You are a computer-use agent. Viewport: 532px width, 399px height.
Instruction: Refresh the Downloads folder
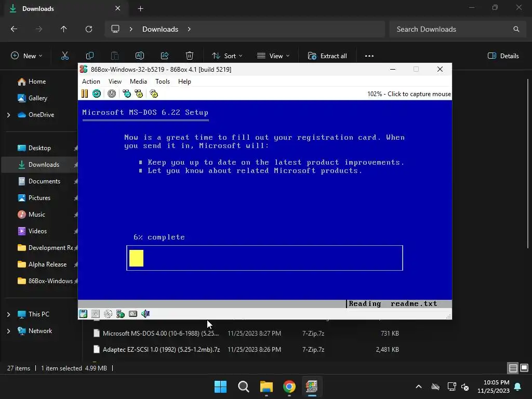click(89, 29)
